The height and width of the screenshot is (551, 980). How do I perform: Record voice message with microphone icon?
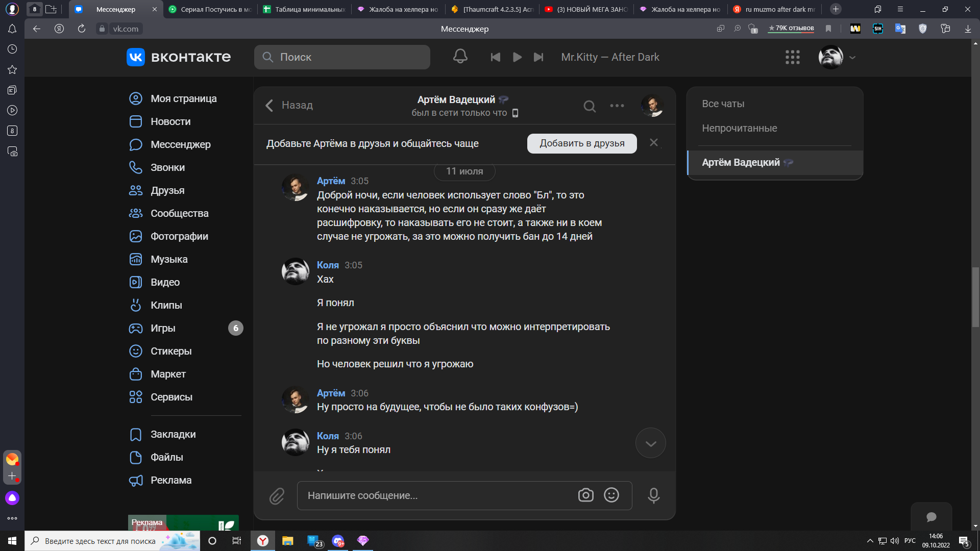pos(653,495)
